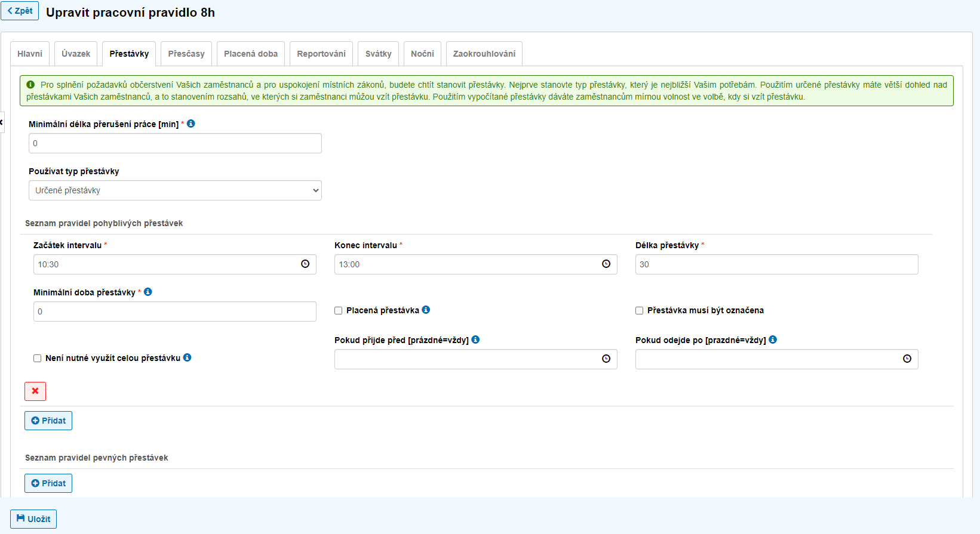980x534 pixels.
Task: Open time picker clock in Začátek intervalu
Action: (305, 264)
